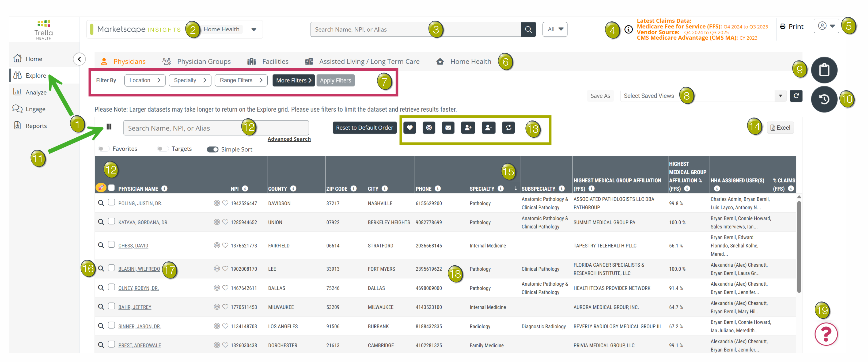The height and width of the screenshot is (362, 868).
Task: Open Analyze in the sidebar
Action: pyautogui.click(x=30, y=92)
